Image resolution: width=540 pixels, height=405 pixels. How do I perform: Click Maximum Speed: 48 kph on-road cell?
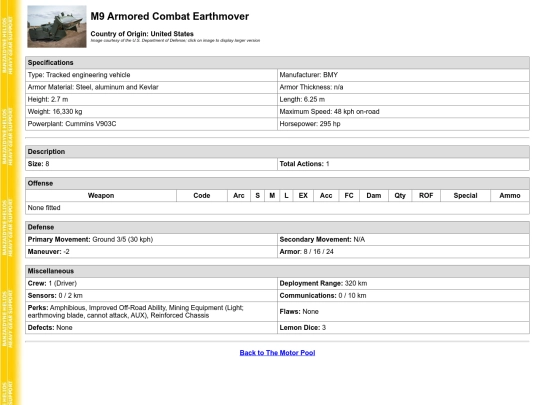403,112
